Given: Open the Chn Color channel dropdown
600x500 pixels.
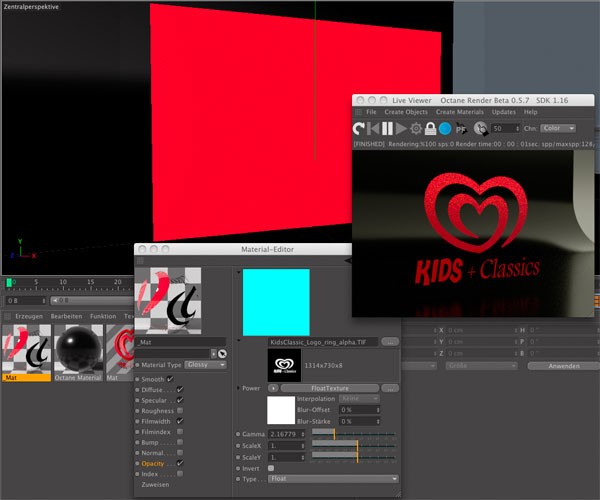Looking at the screenshot, I should (558, 129).
